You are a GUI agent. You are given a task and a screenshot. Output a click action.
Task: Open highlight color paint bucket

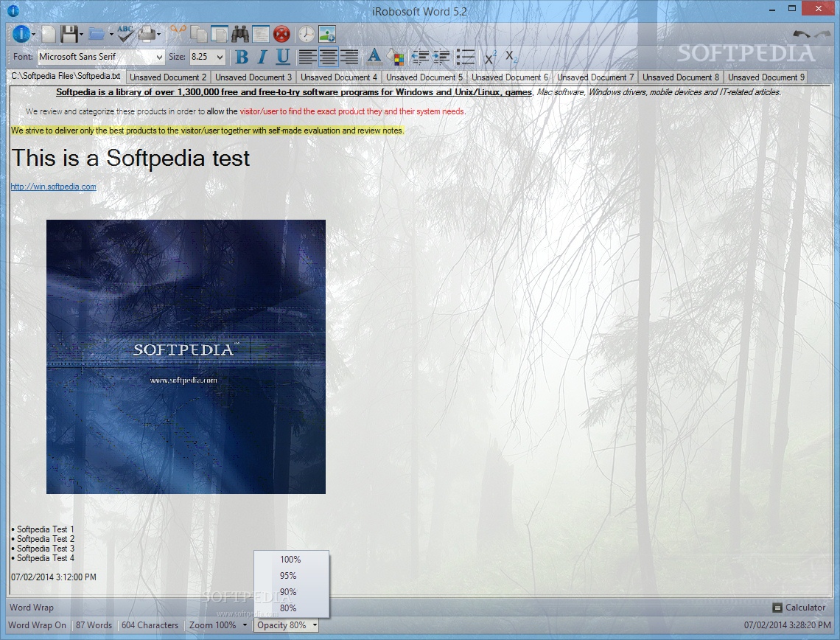click(396, 56)
